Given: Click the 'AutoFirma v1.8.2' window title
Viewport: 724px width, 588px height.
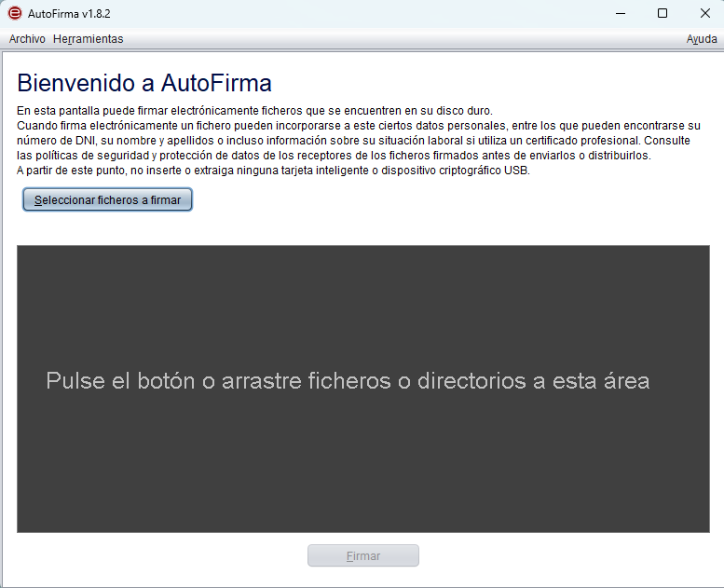Looking at the screenshot, I should (69, 14).
